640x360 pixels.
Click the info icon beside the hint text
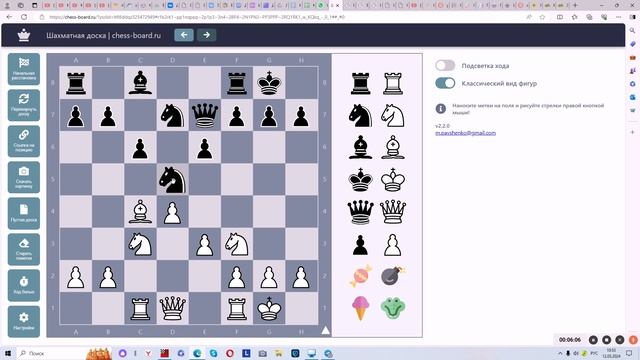pos(440,109)
